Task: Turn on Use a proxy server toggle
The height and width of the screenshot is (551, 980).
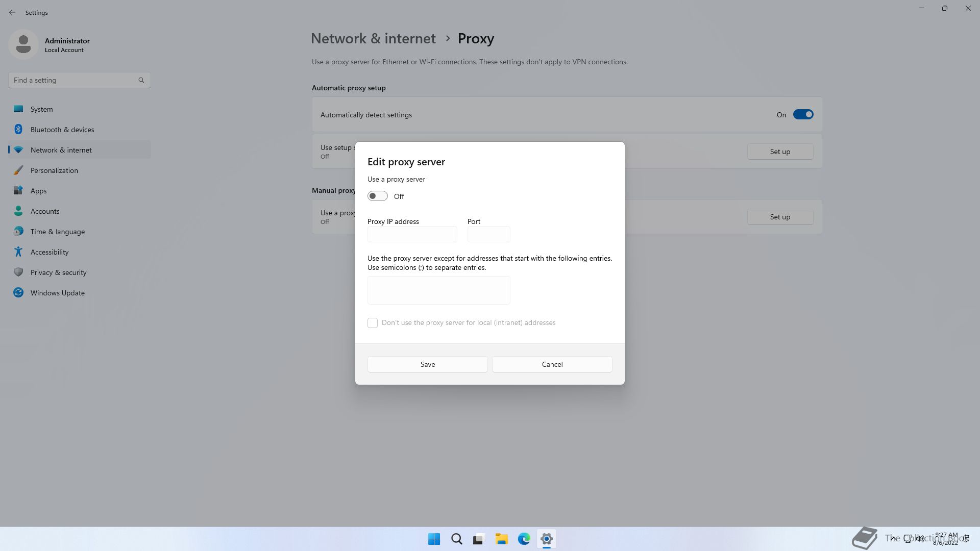Action: click(x=378, y=196)
